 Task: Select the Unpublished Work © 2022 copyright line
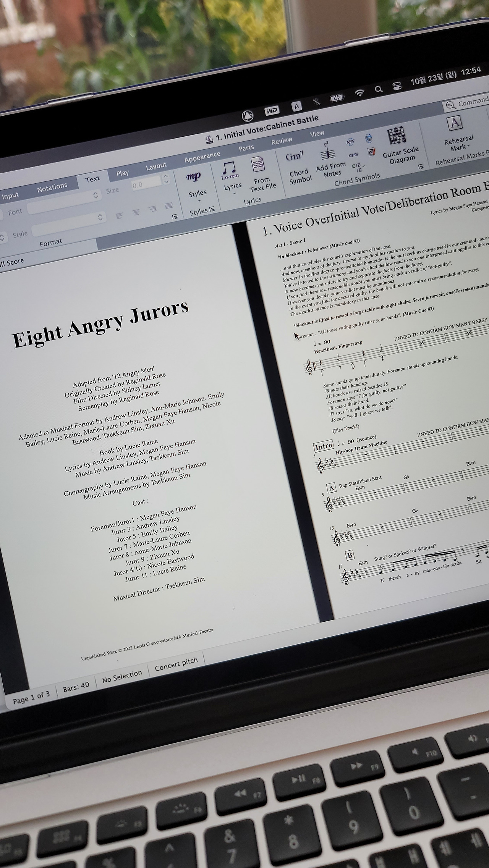tap(147, 644)
